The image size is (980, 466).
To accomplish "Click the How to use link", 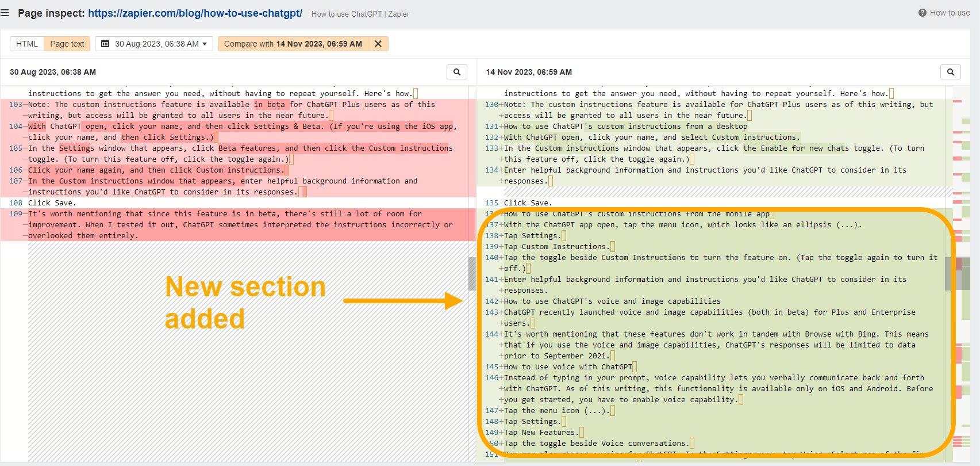I will 950,13.
